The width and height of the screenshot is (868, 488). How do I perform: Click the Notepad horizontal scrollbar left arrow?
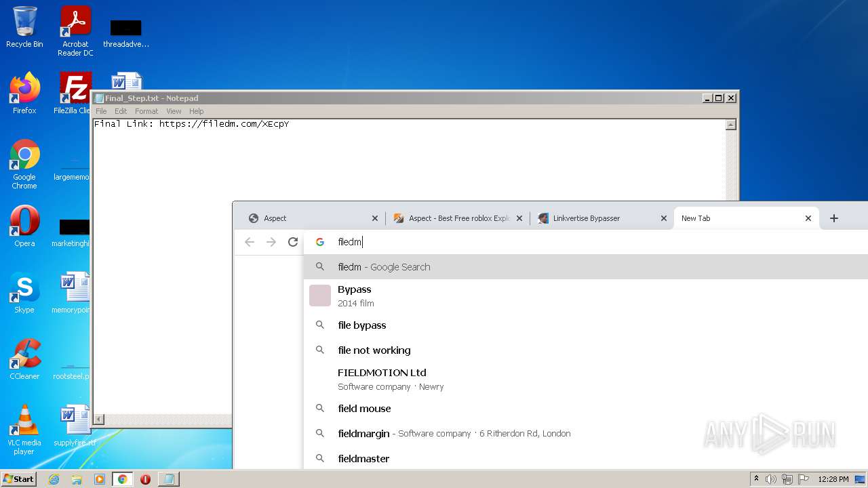coord(99,420)
